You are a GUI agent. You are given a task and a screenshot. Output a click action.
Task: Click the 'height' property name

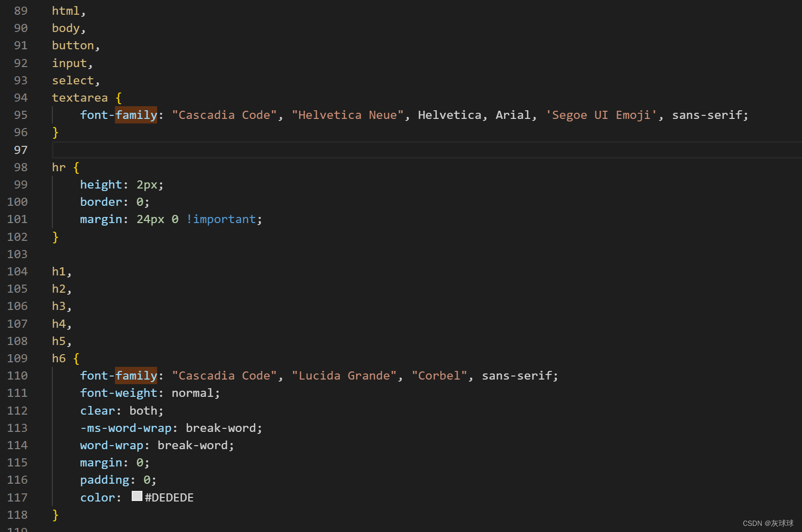[101, 184]
